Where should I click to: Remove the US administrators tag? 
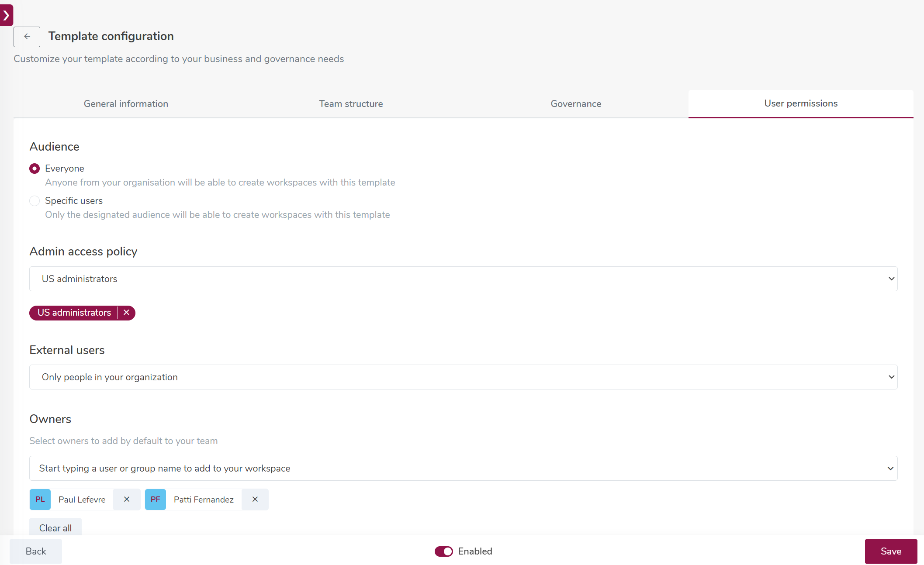coord(127,313)
